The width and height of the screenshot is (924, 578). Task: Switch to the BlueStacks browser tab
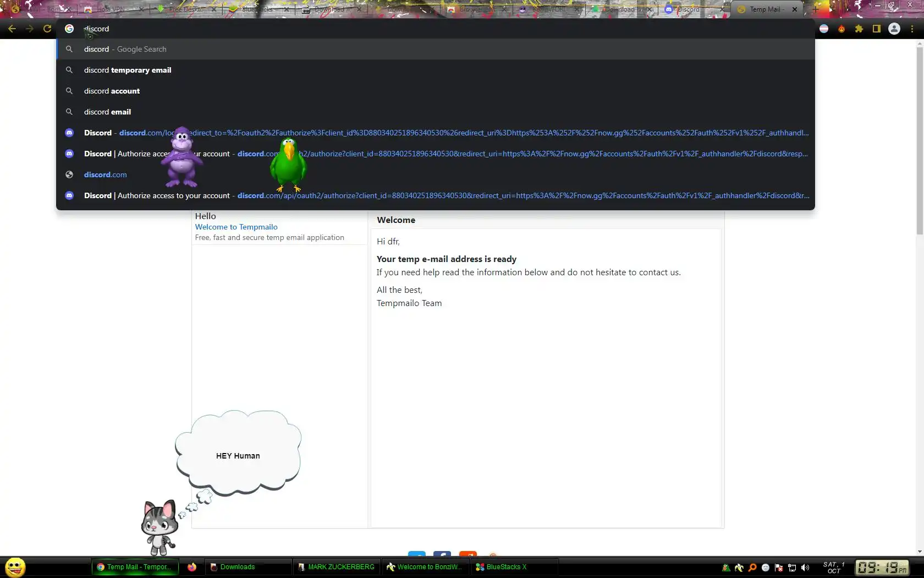tap(257, 9)
